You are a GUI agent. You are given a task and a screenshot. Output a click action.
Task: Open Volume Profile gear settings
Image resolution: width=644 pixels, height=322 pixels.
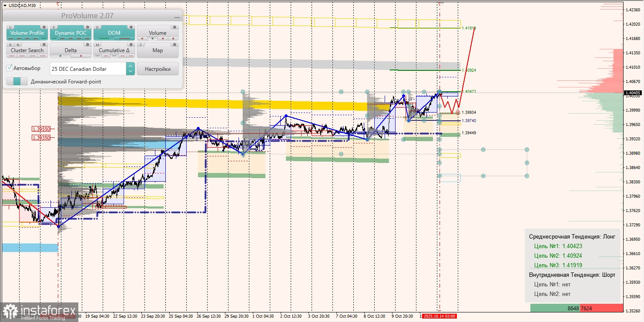[x=44, y=27]
